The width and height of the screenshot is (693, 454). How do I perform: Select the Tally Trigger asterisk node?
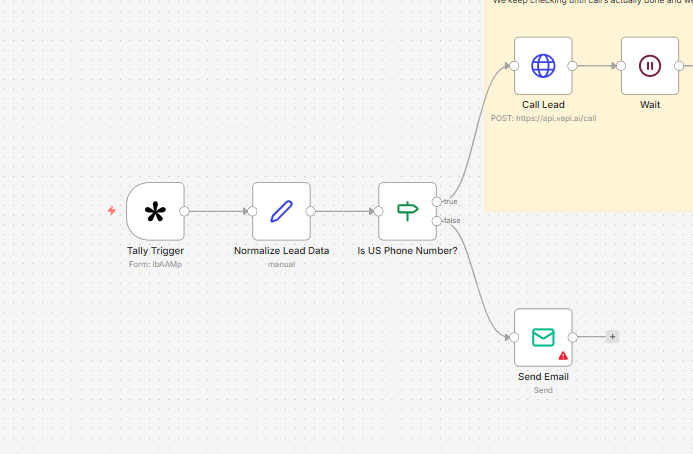[155, 211]
